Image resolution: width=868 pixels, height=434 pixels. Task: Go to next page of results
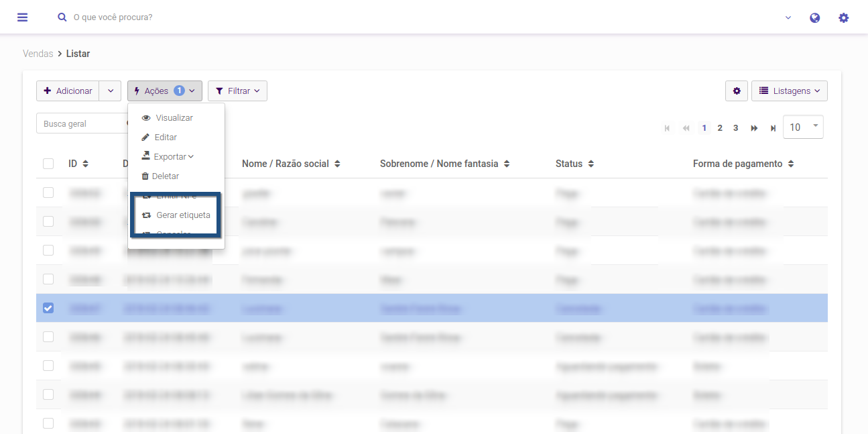click(754, 128)
